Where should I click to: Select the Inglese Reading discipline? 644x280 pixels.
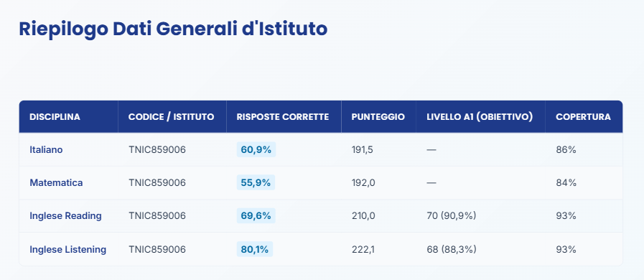pos(66,216)
